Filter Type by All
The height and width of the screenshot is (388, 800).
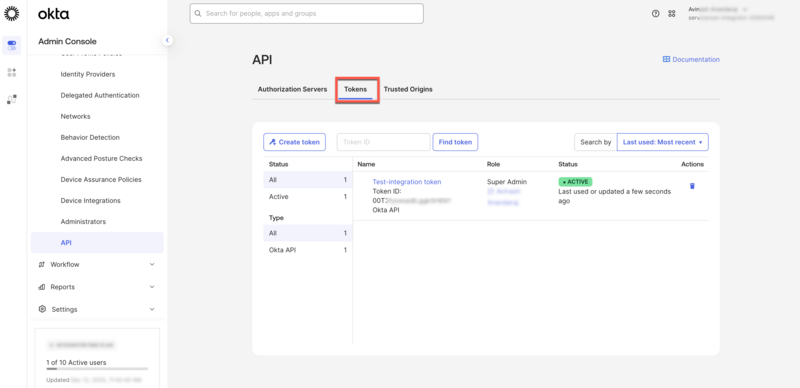(x=308, y=233)
